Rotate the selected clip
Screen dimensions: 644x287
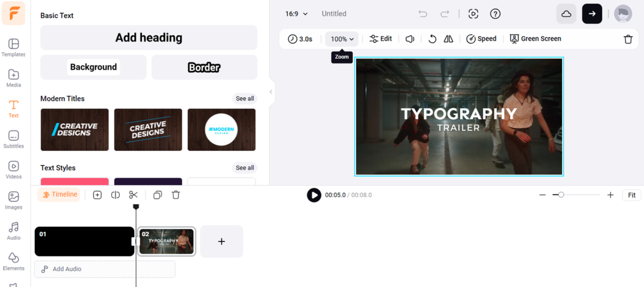(x=432, y=39)
